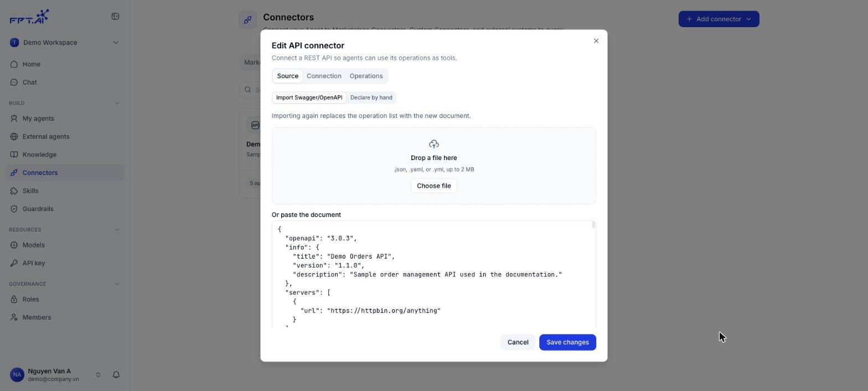
Task: Click the Chat bubble icon
Action: pyautogui.click(x=14, y=83)
